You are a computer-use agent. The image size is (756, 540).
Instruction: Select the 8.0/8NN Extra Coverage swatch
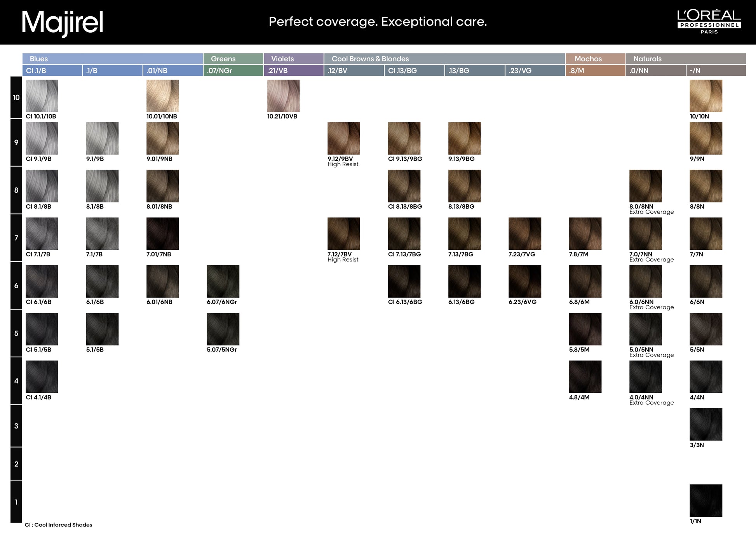[645, 186]
